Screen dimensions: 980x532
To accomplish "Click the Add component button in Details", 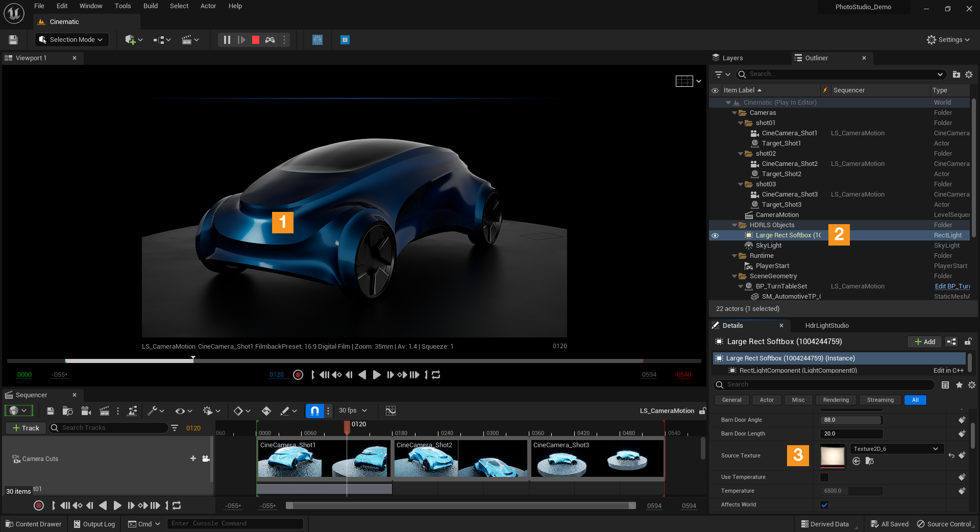I will tap(924, 342).
